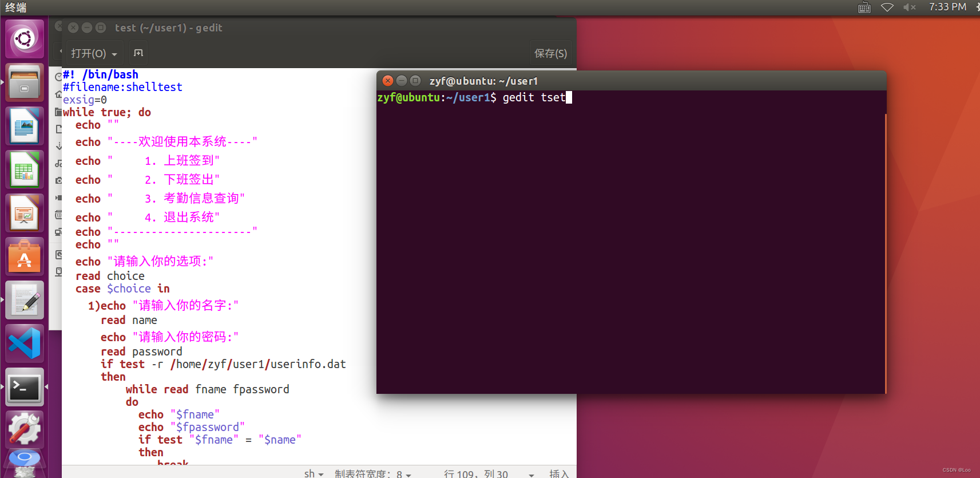This screenshot has height=478, width=980.
Task: Click the echo '4. 退出系统' line
Action: [x=148, y=217]
